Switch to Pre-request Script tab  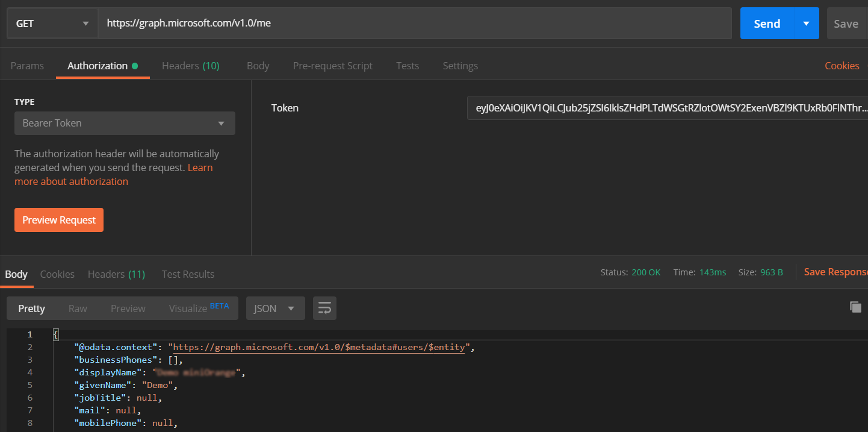pos(332,66)
